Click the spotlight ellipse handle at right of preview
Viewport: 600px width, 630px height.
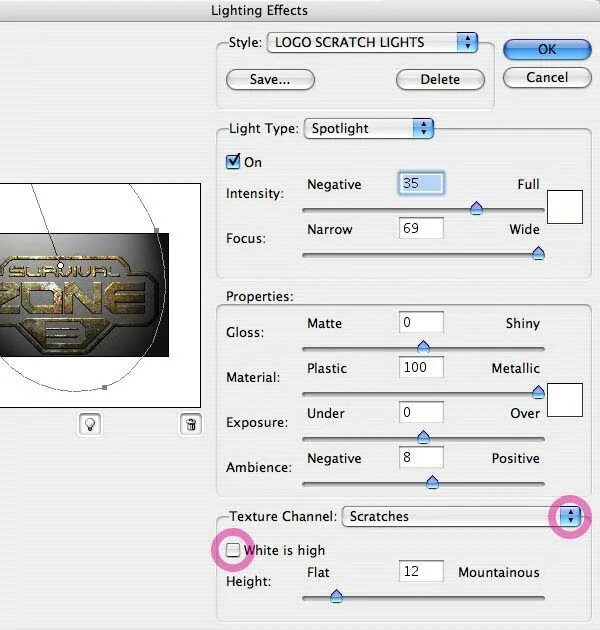tap(156, 230)
